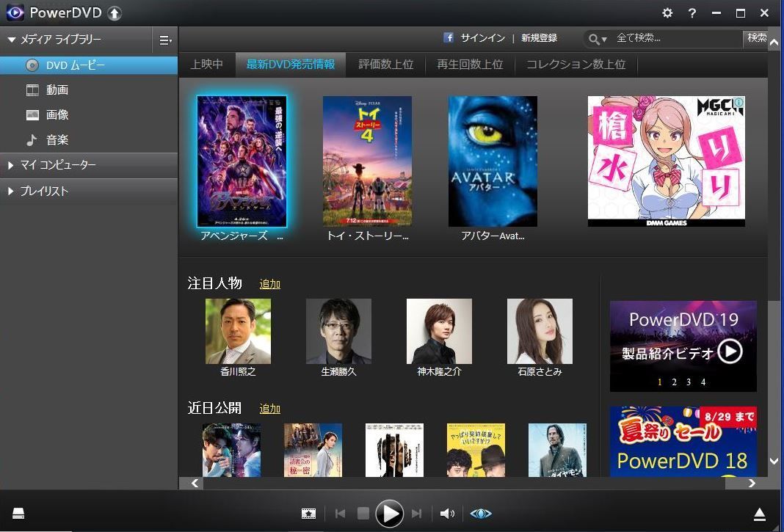Switch to the 評価数上位 tab
This screenshot has width=784, height=532.
point(385,65)
